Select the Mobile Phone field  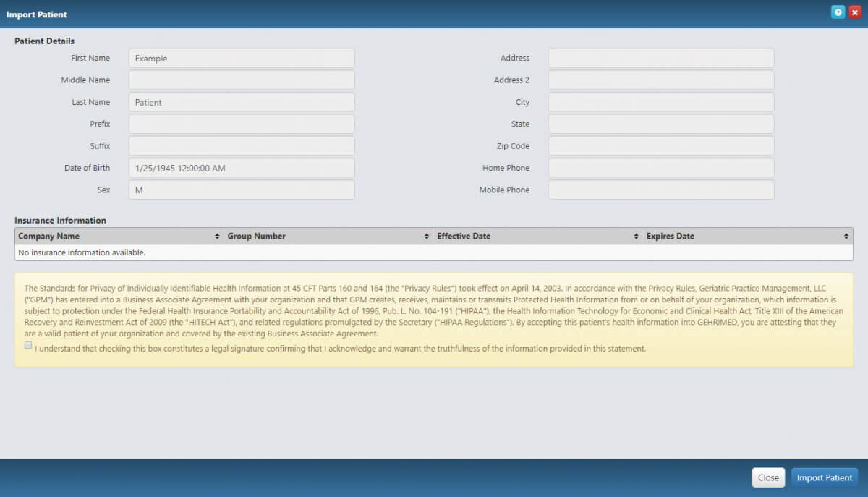coord(661,190)
